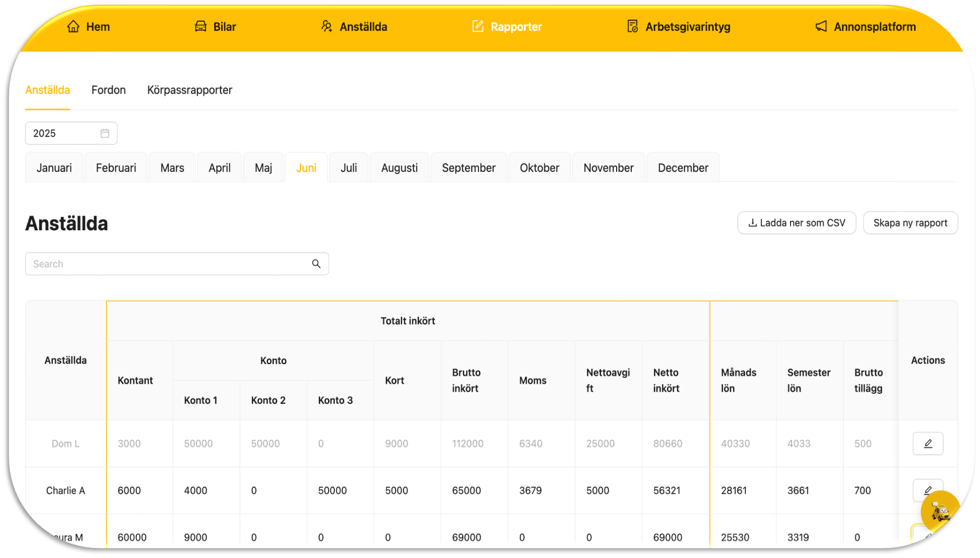Click the Anställda person icon in navbar
Image resolution: width=980 pixels, height=558 pixels.
[x=327, y=27]
